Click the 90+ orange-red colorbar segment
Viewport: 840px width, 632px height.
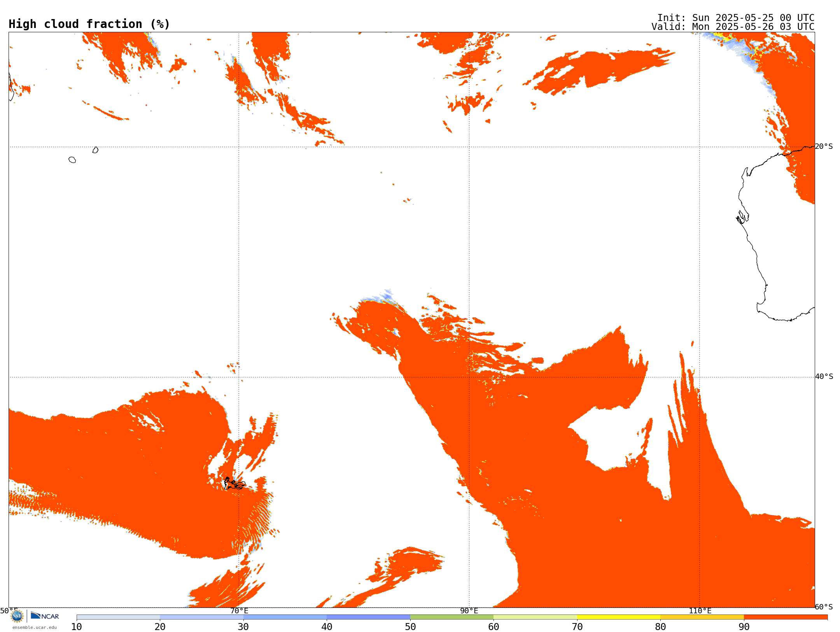786,617
